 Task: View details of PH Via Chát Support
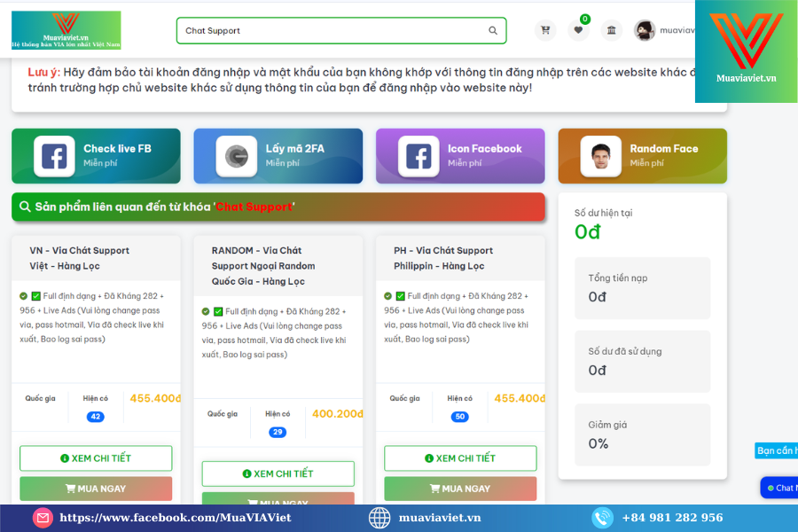point(460,458)
